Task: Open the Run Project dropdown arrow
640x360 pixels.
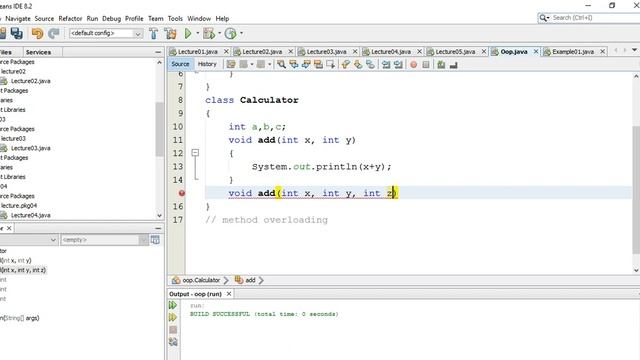Action: click(198, 33)
